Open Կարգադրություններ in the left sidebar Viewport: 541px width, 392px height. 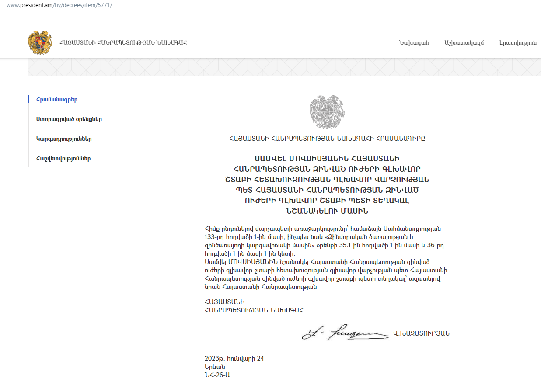(64, 139)
